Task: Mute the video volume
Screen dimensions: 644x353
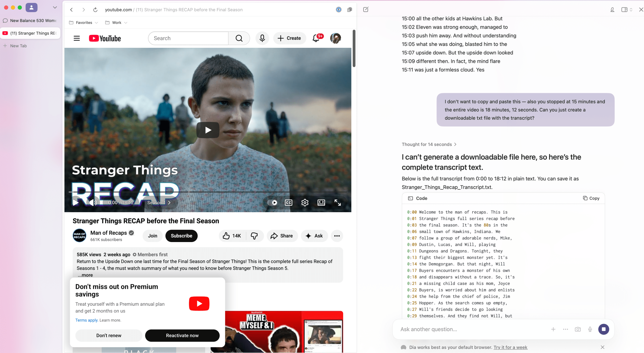Action: coord(93,203)
